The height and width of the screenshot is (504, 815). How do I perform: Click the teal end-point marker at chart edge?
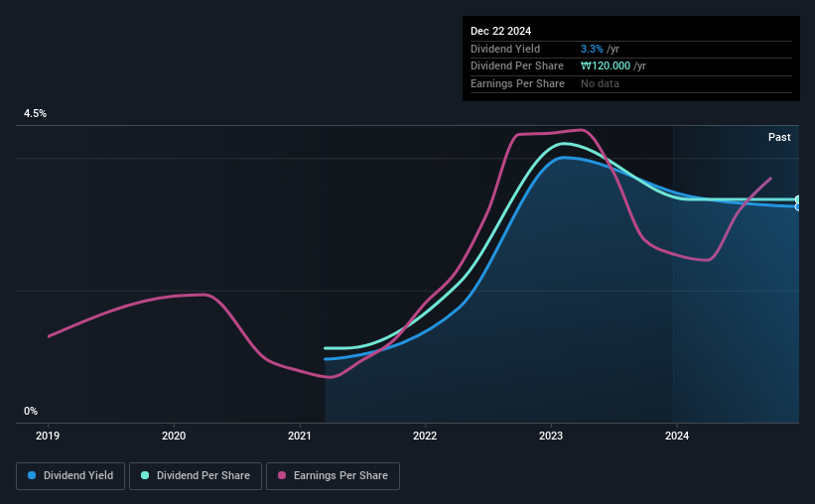coord(798,199)
